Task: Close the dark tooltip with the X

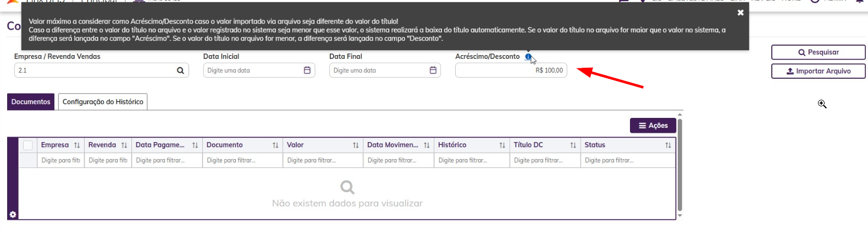Action: (740, 13)
